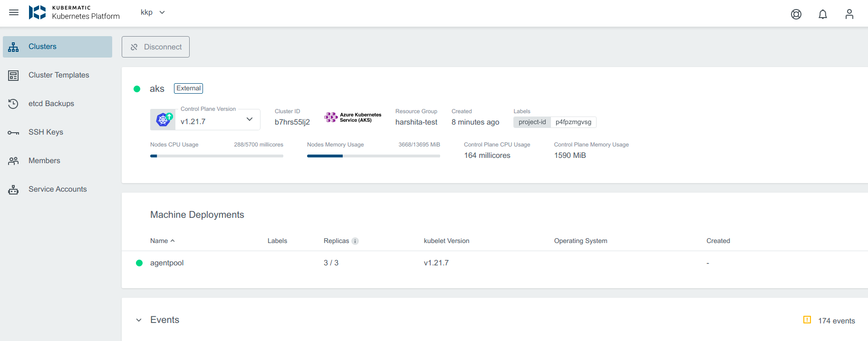The image size is (868, 341).
Task: Click the events warning icon
Action: [807, 320]
